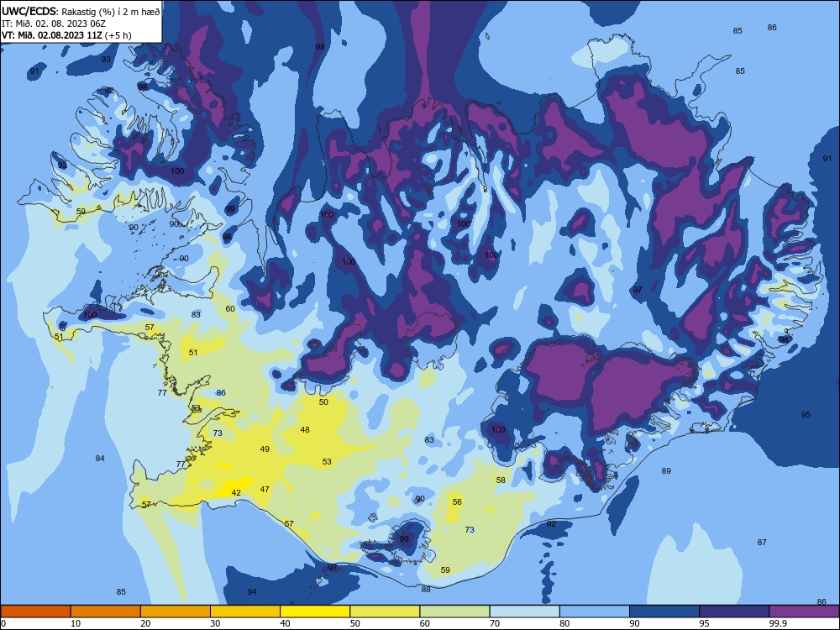This screenshot has width=840, height=630.
Task: Click the legend tick label '30'
Action: click(215, 623)
